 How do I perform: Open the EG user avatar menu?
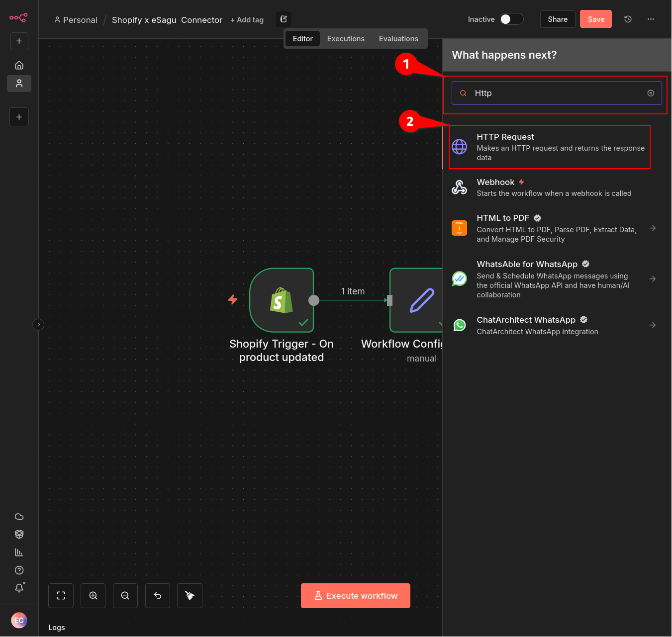[x=19, y=620]
